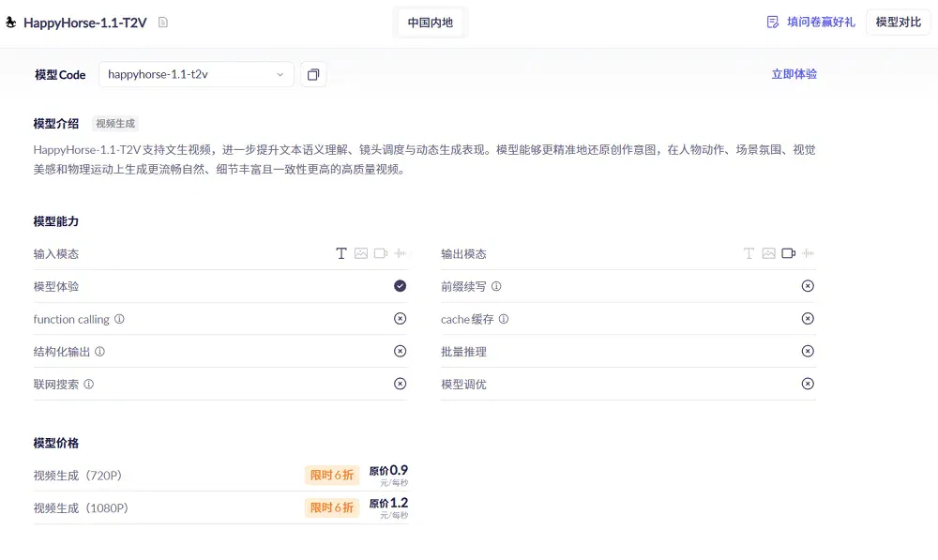Click the function calling label

71,320
